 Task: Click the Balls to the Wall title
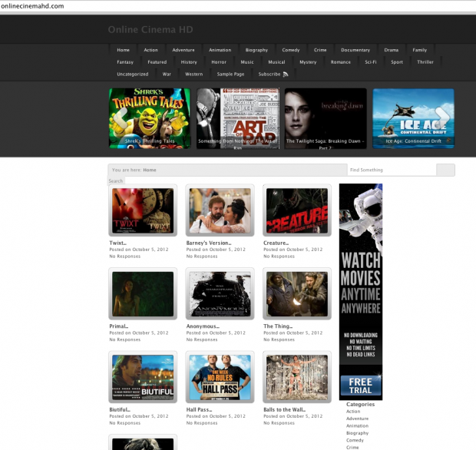coord(284,409)
